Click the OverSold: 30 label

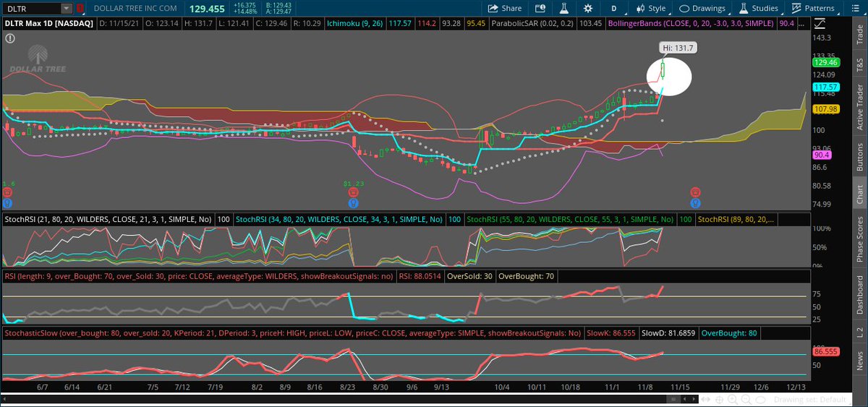pyautogui.click(x=470, y=275)
